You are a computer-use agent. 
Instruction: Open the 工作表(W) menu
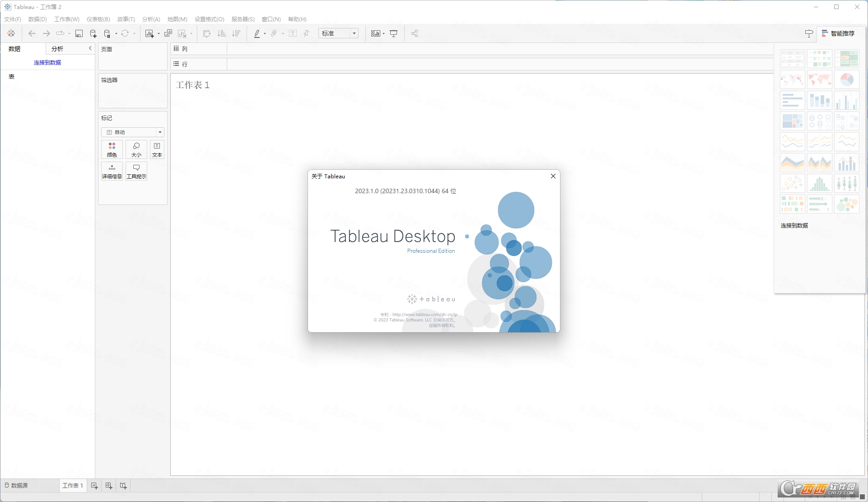pos(67,19)
